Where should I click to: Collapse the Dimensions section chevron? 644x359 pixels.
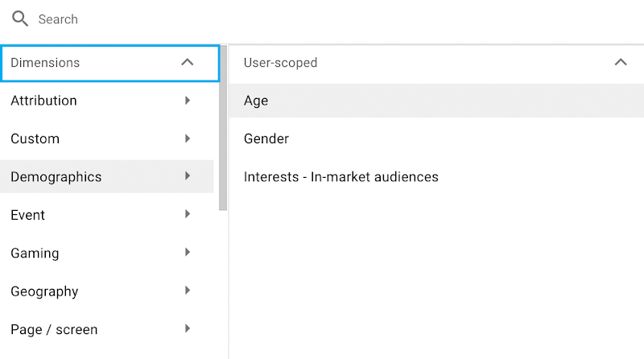click(x=188, y=63)
